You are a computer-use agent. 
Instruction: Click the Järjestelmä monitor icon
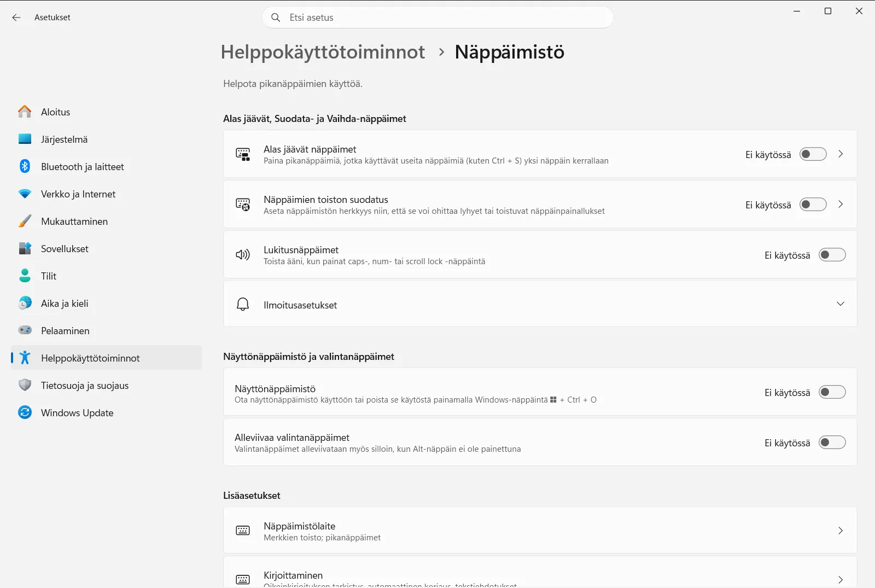[x=25, y=139]
